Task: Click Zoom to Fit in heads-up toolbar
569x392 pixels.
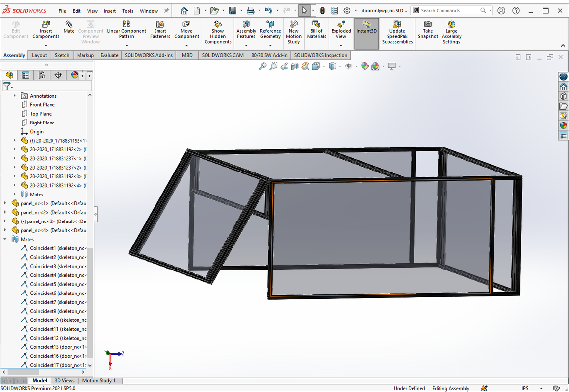Action: click(x=262, y=66)
